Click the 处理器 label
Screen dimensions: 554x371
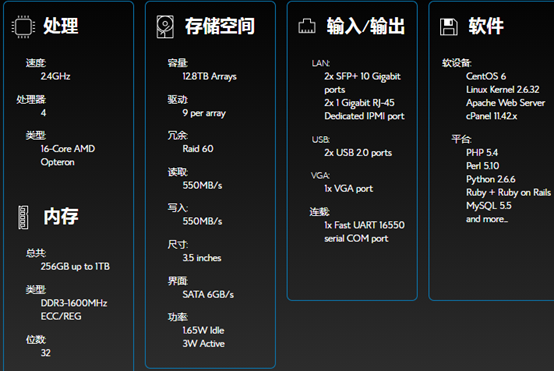(x=31, y=100)
